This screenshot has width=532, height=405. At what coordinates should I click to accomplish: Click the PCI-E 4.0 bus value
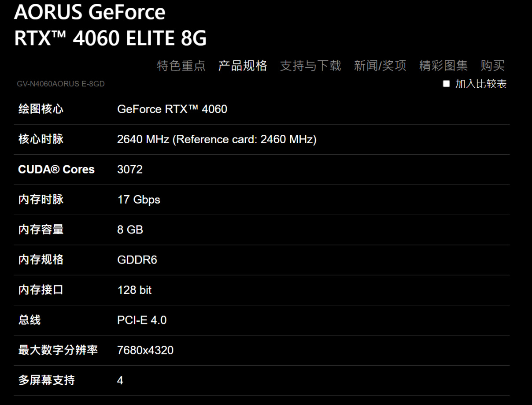click(x=142, y=320)
